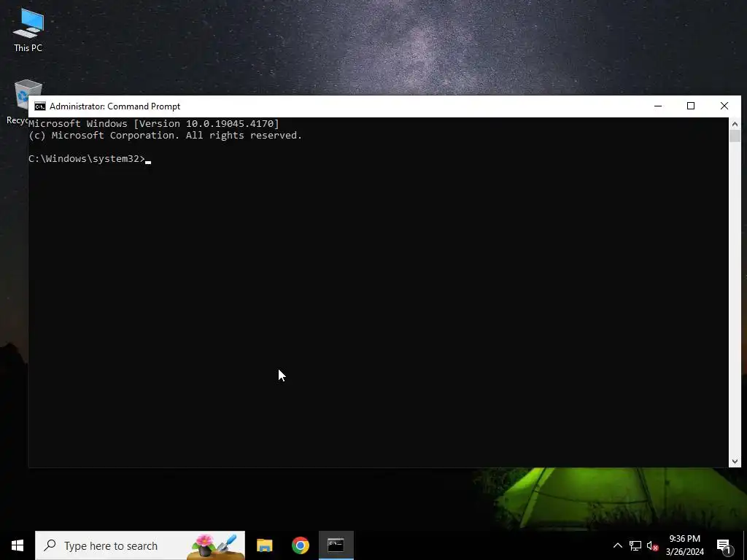
Task: Open the notification Action Center icon
Action: click(x=724, y=546)
